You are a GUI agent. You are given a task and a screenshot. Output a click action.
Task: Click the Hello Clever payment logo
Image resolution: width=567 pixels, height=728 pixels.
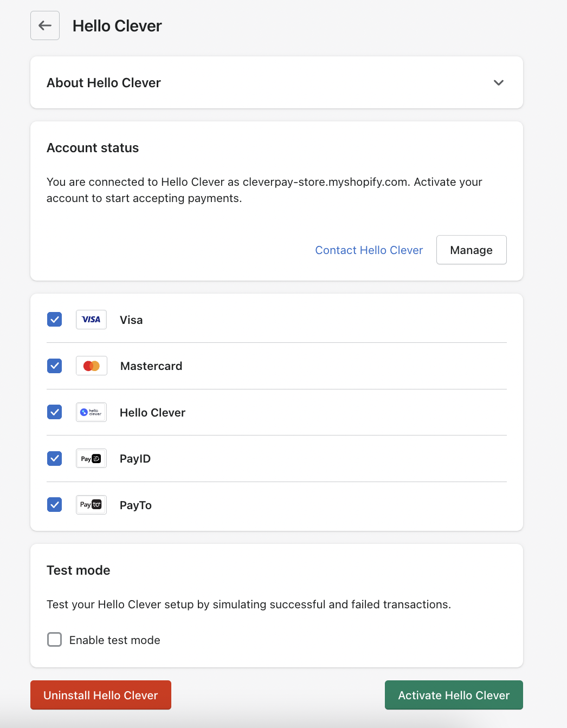[91, 412]
